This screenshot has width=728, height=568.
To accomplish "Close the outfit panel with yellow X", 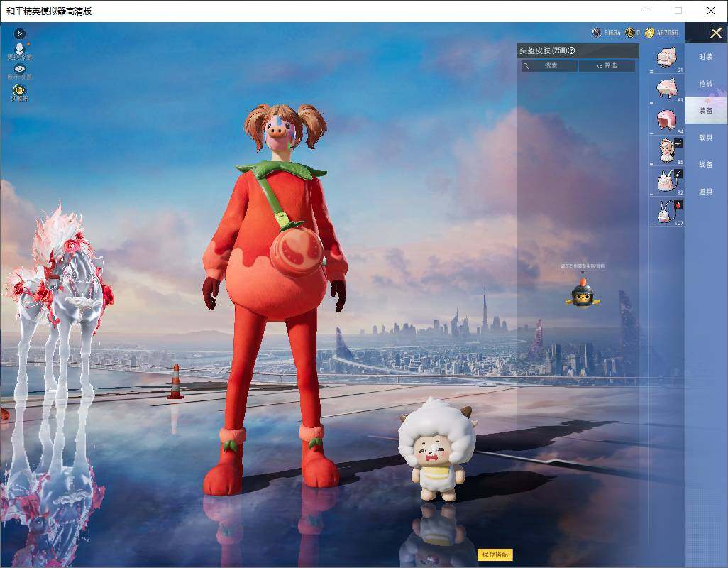I will [x=715, y=33].
